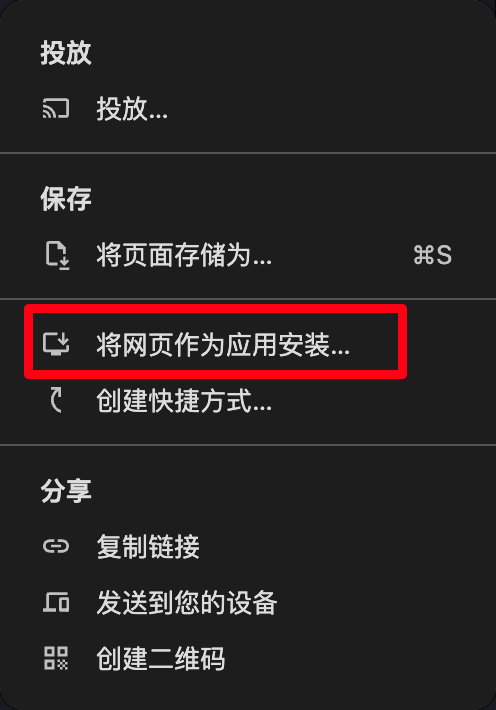Click the shortcut arrow icon beside 创建快捷方式
496x710 pixels.
[x=56, y=401]
